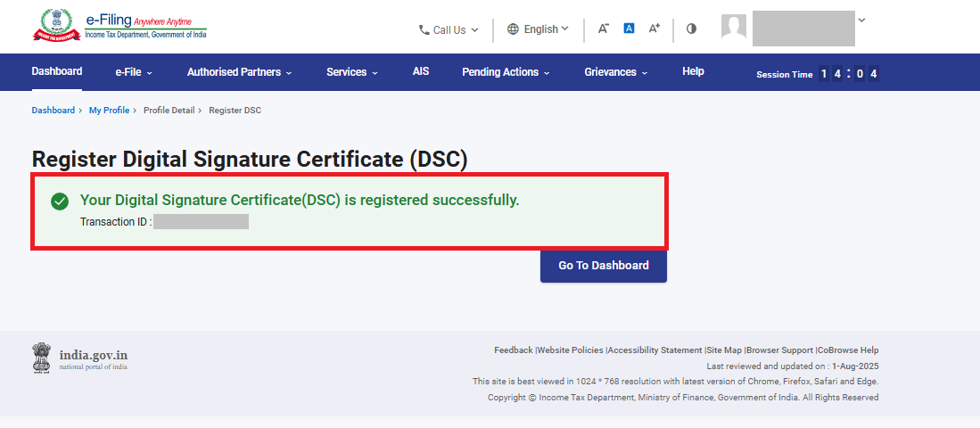
Task: Open the Pending Actions menu
Action: point(505,72)
